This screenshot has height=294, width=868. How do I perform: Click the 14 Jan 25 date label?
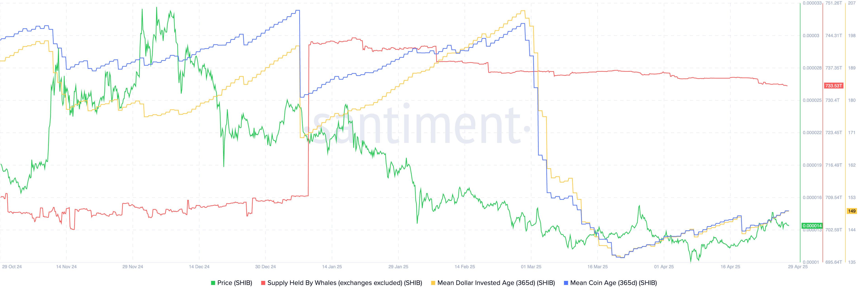[332, 267]
